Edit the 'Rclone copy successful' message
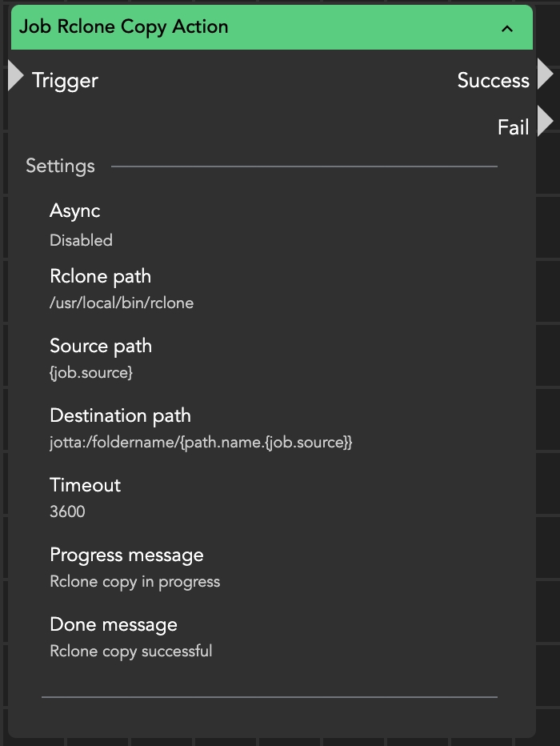Viewport: 560px width, 746px height. coord(131,651)
